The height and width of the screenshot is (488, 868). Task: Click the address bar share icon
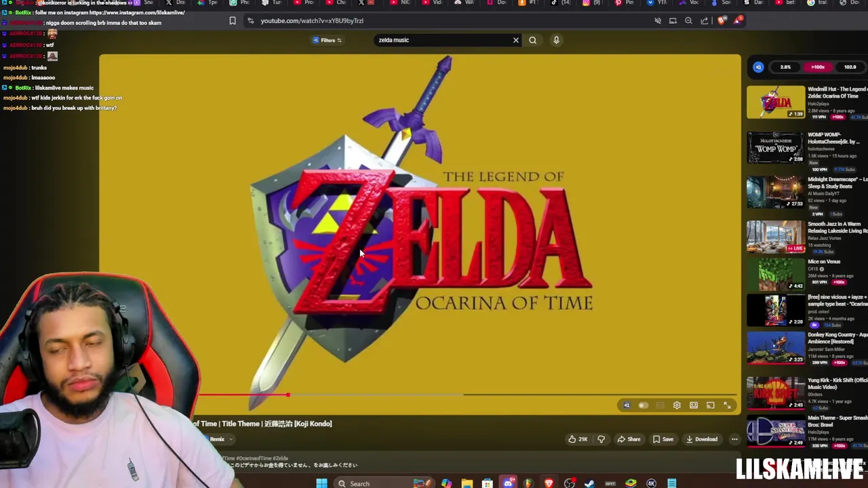click(705, 21)
